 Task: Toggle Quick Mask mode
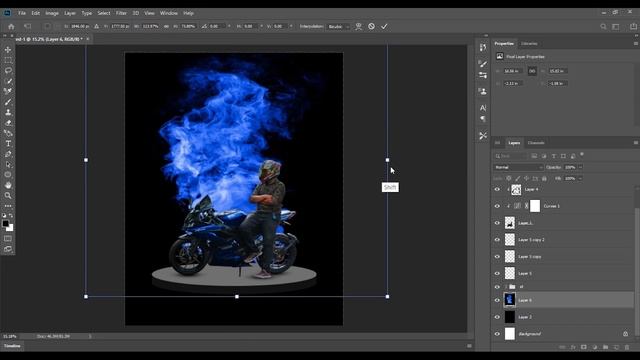[x=8, y=238]
